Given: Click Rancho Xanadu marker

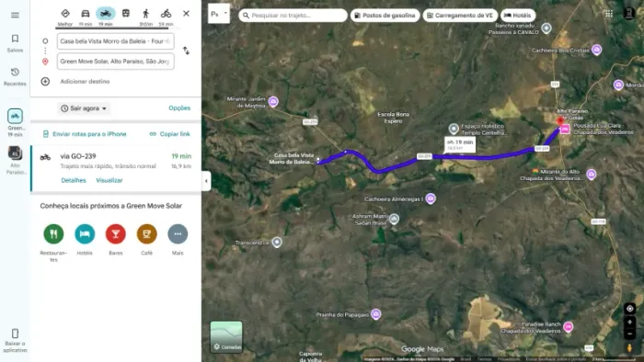Looking at the screenshot, I should [546, 28].
